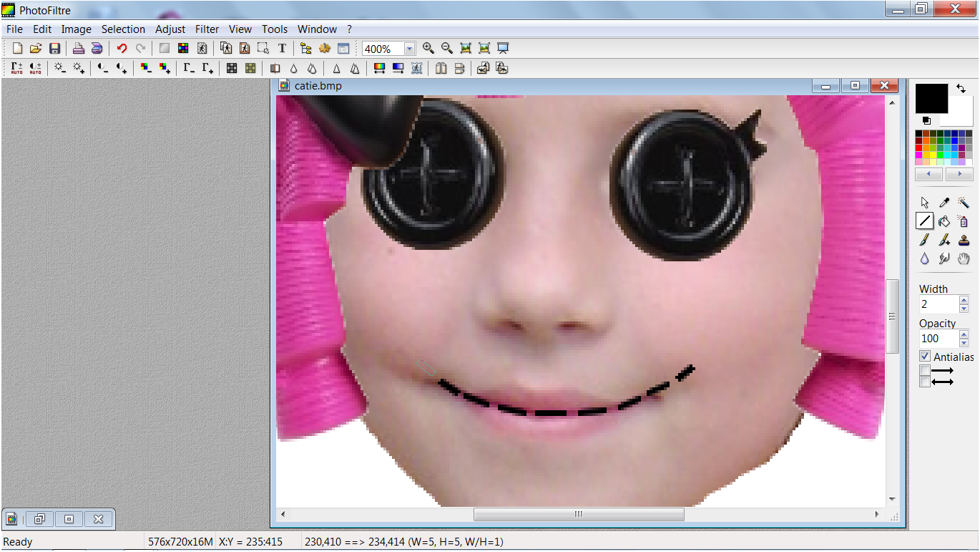
Task: Decrease saturation with color squares minus icon
Action: [146, 68]
